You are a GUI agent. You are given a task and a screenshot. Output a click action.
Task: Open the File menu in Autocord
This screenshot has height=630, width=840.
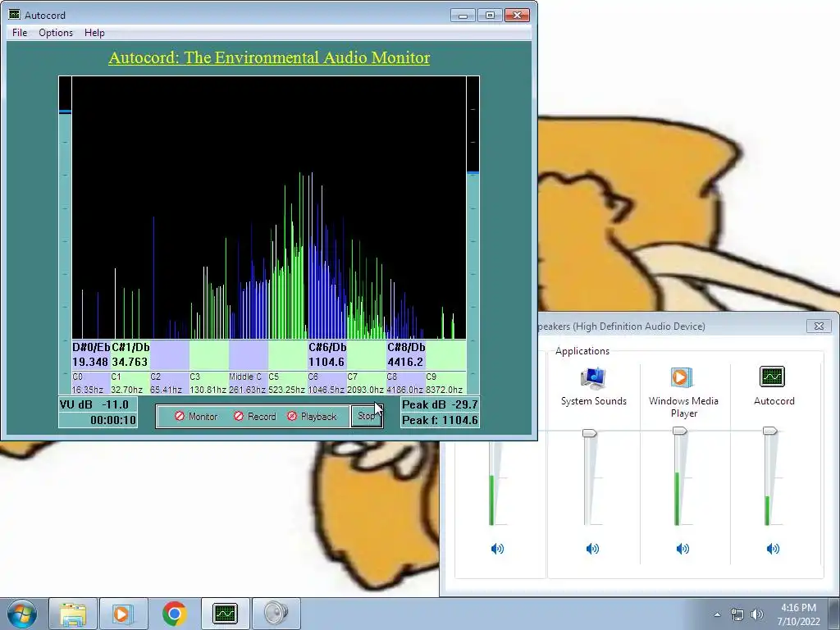[20, 33]
